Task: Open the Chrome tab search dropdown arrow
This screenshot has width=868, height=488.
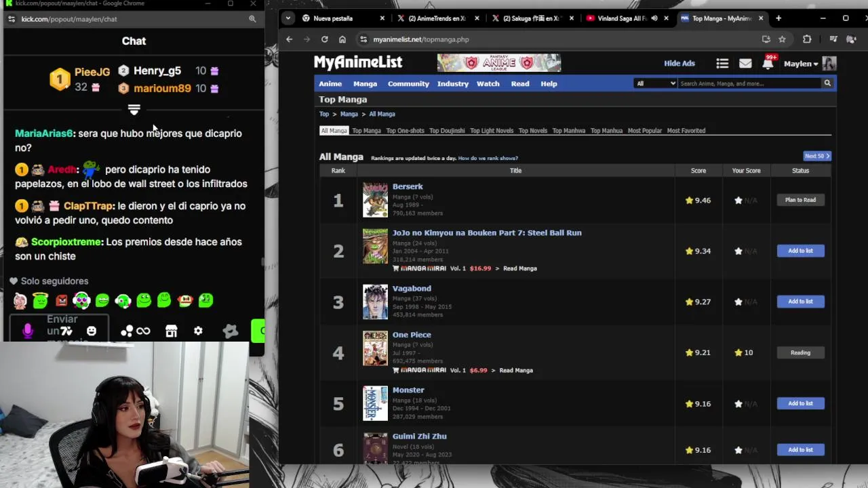Action: tap(288, 18)
